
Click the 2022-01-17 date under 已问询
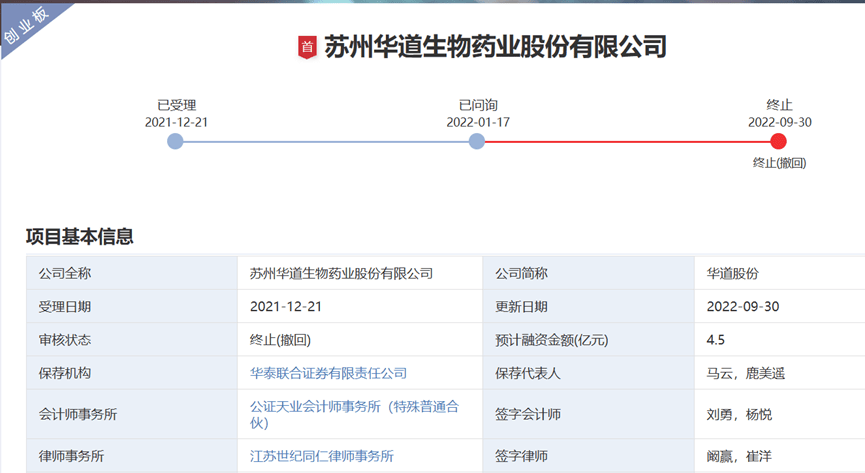tap(478, 122)
